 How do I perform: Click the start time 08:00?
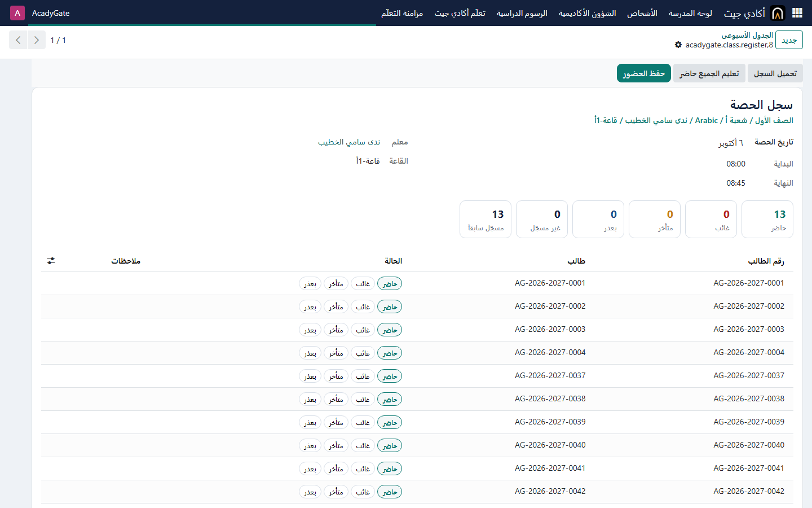[736, 164]
